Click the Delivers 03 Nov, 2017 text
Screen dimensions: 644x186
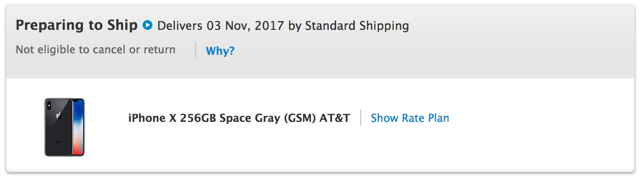coord(221,25)
